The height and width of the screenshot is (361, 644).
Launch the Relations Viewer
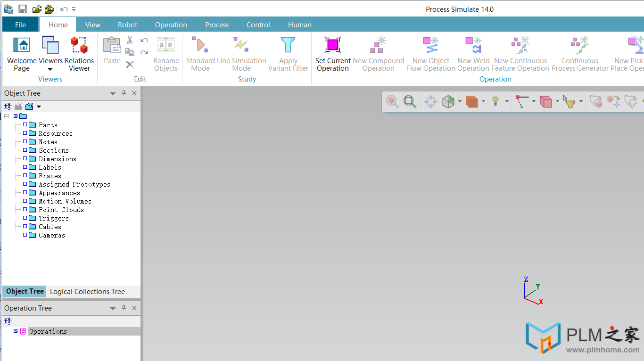click(79, 54)
